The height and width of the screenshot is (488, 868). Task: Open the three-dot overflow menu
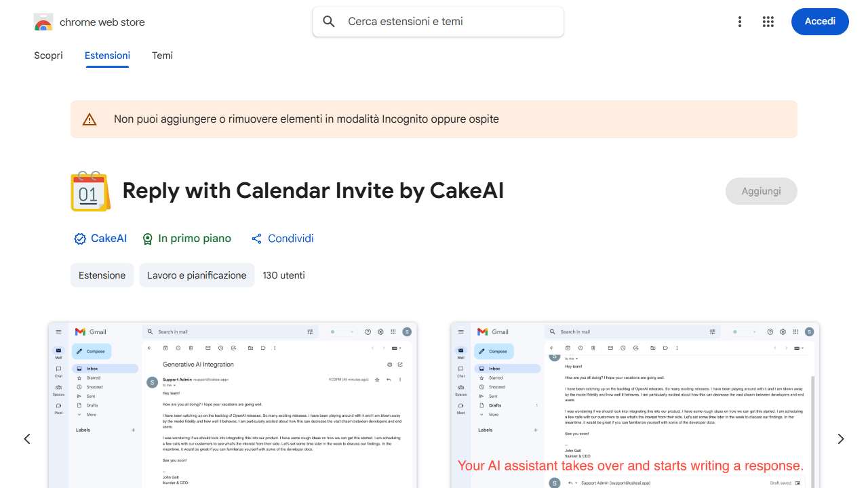point(739,21)
